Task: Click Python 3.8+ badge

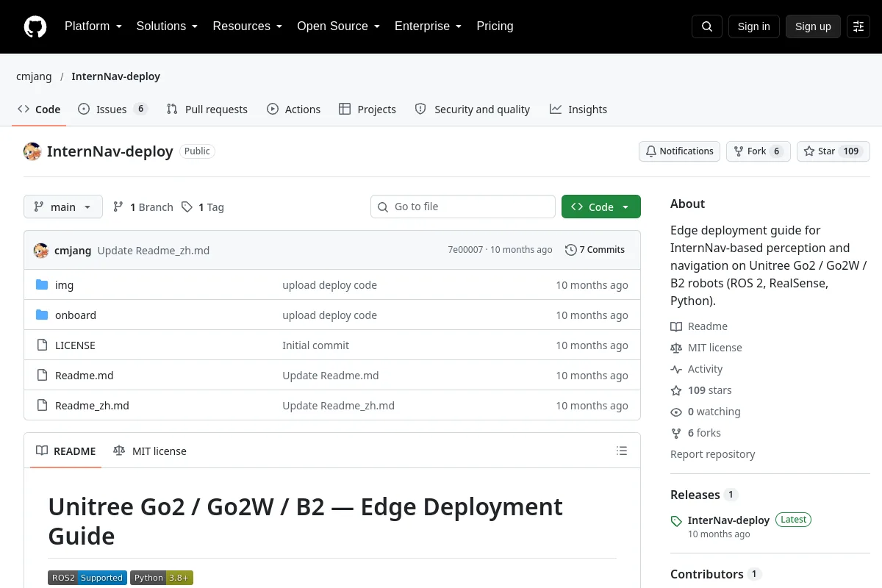Action: point(162,578)
